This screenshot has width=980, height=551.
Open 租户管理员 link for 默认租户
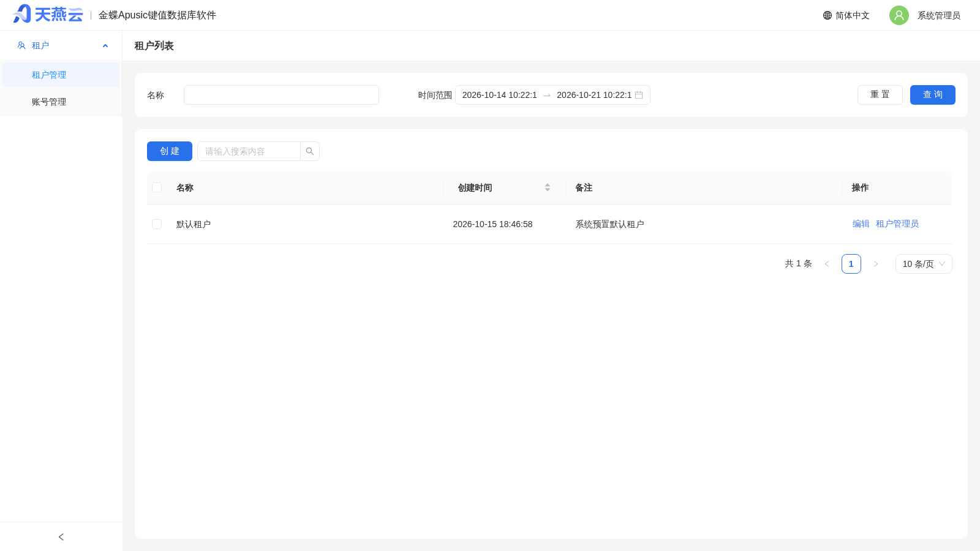(x=897, y=224)
